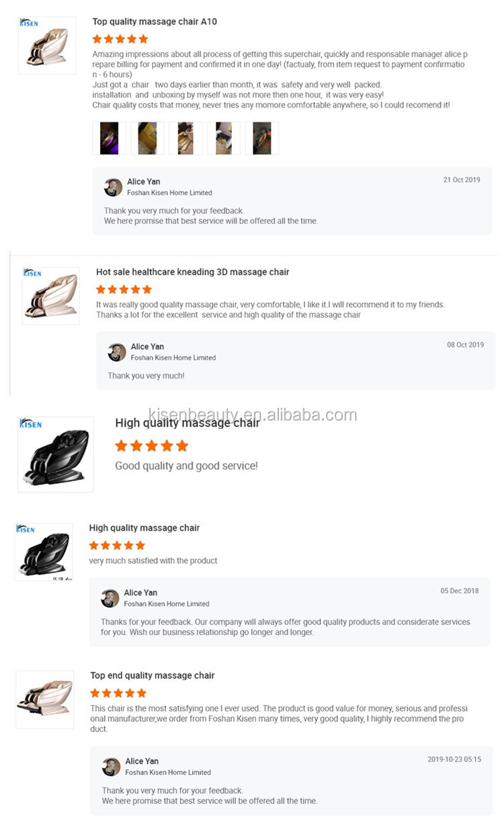Click Alice Yan's avatar in the 05 Dec 2018 reply

(110, 598)
